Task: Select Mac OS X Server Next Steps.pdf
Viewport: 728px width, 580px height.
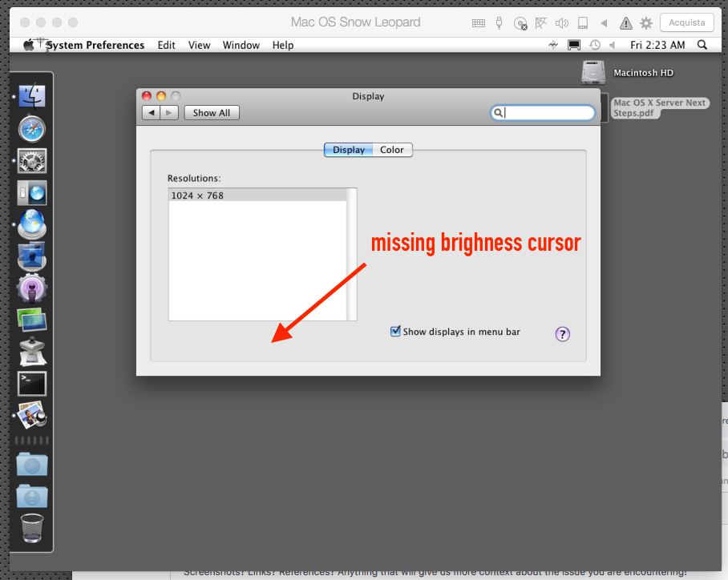Action: coord(659,107)
